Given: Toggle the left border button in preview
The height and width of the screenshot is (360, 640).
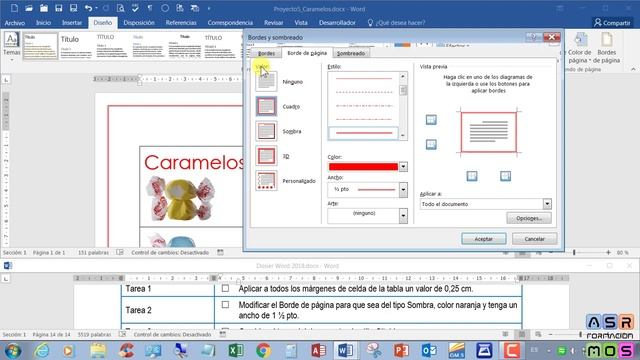Looking at the screenshot, I should coord(472,176).
